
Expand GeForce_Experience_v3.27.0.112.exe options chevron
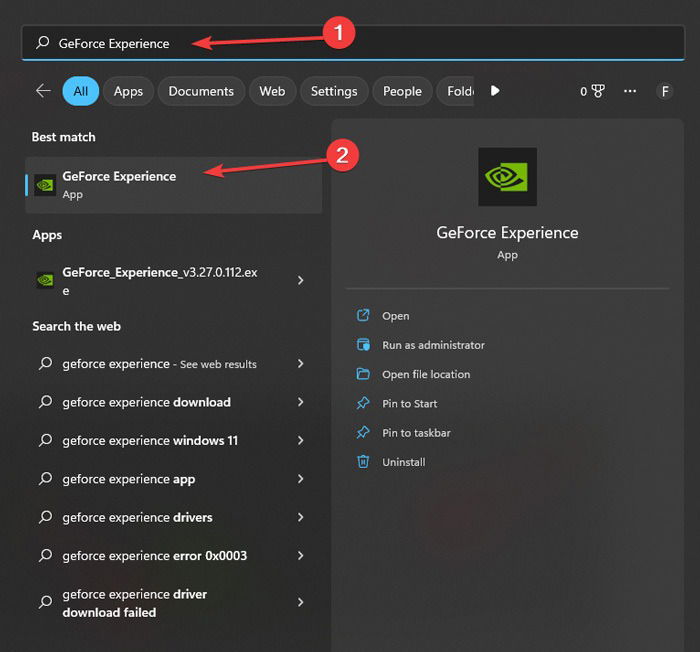point(300,280)
